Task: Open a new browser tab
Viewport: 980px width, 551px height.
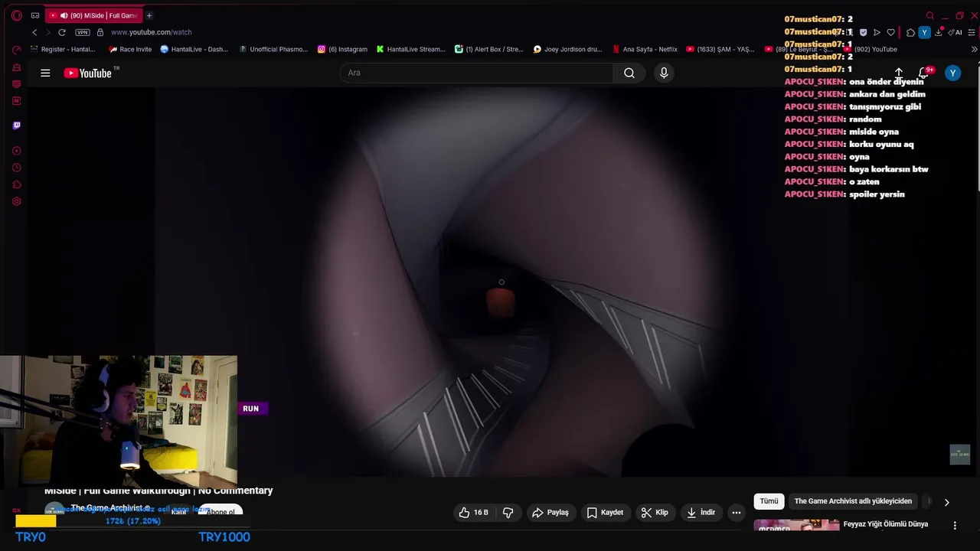Action: (149, 15)
